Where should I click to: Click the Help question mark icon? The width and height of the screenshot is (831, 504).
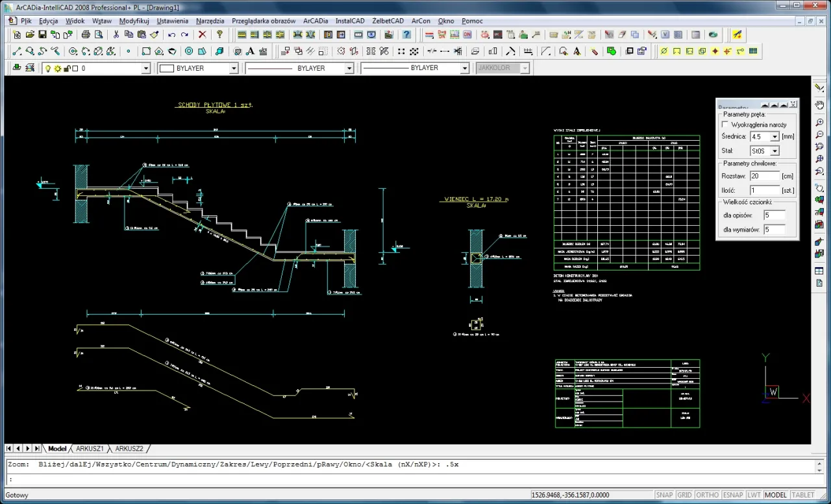219,35
